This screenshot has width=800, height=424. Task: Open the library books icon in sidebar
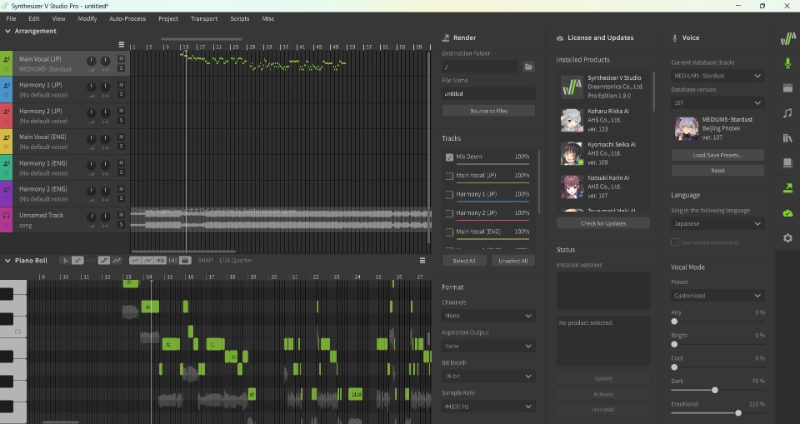pos(788,138)
